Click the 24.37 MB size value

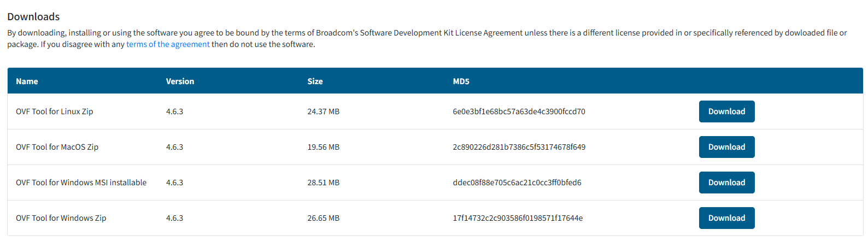[x=323, y=111]
